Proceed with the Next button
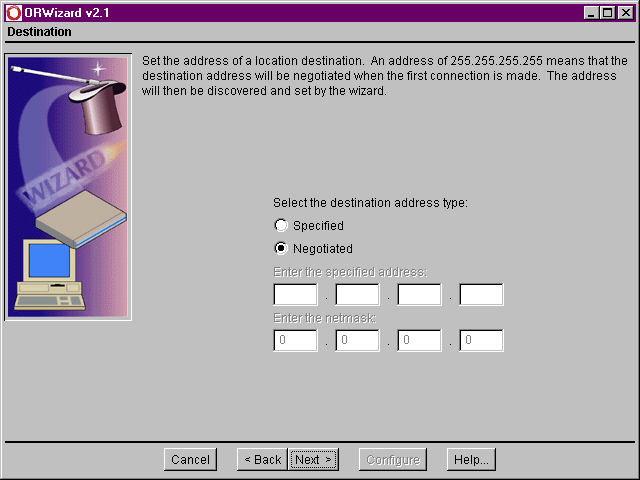Screen dimensions: 640x480 (x=314, y=460)
